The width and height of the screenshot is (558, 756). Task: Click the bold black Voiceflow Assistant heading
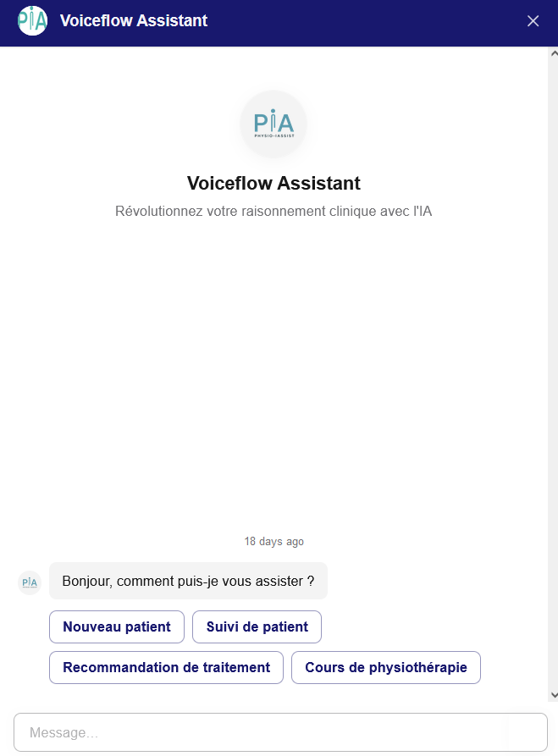(274, 183)
